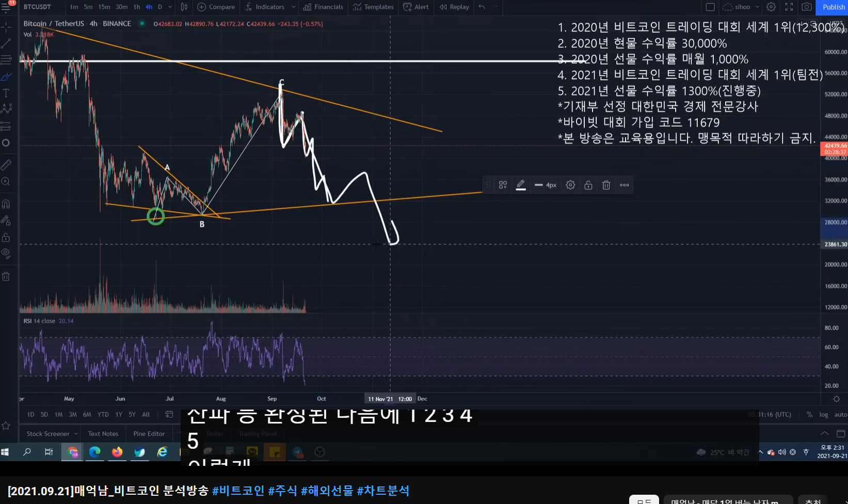Toggle percent scale
The height and width of the screenshot is (504, 848).
pos(809,414)
